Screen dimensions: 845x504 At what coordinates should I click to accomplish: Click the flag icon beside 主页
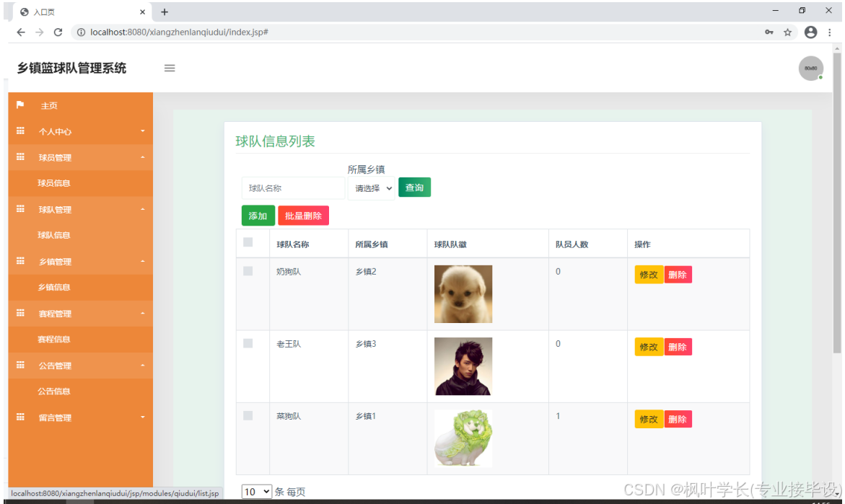tap(20, 105)
